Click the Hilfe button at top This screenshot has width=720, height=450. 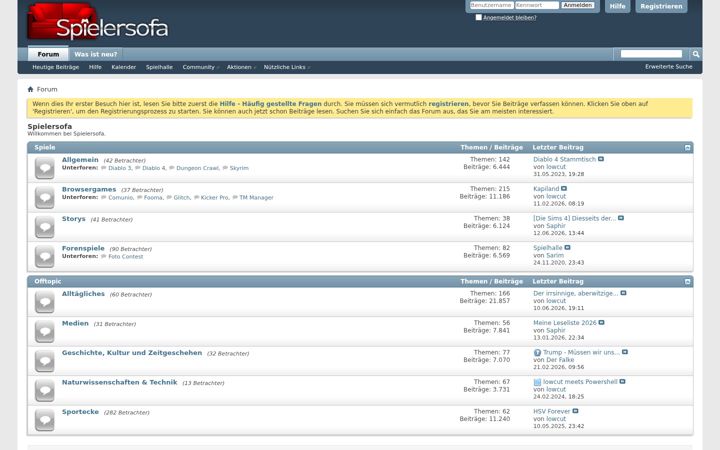click(618, 6)
